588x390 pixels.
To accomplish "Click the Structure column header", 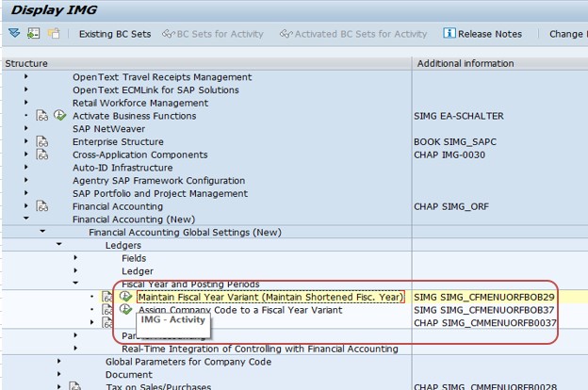I will (206, 63).
